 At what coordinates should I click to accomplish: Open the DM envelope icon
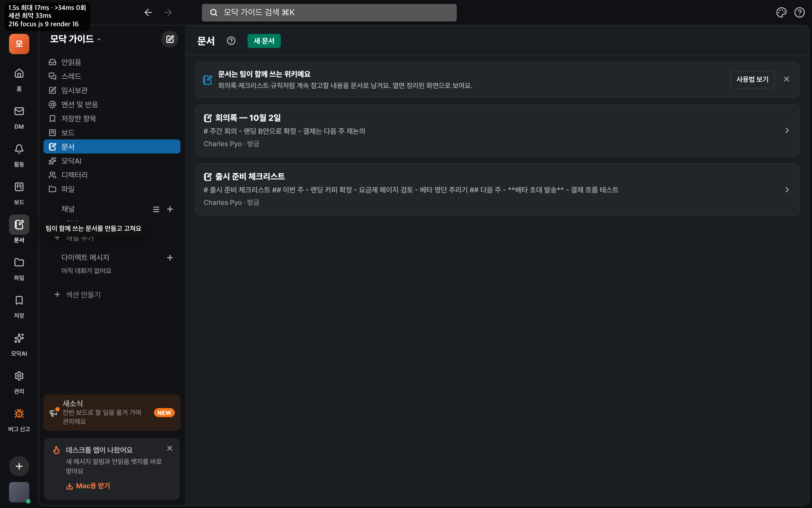pos(19,111)
